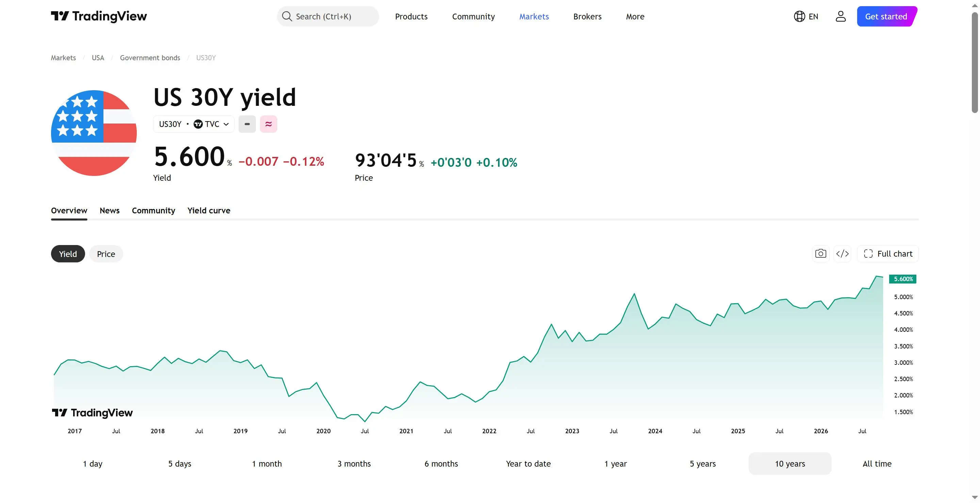Set chart range to 1 month

click(267, 464)
